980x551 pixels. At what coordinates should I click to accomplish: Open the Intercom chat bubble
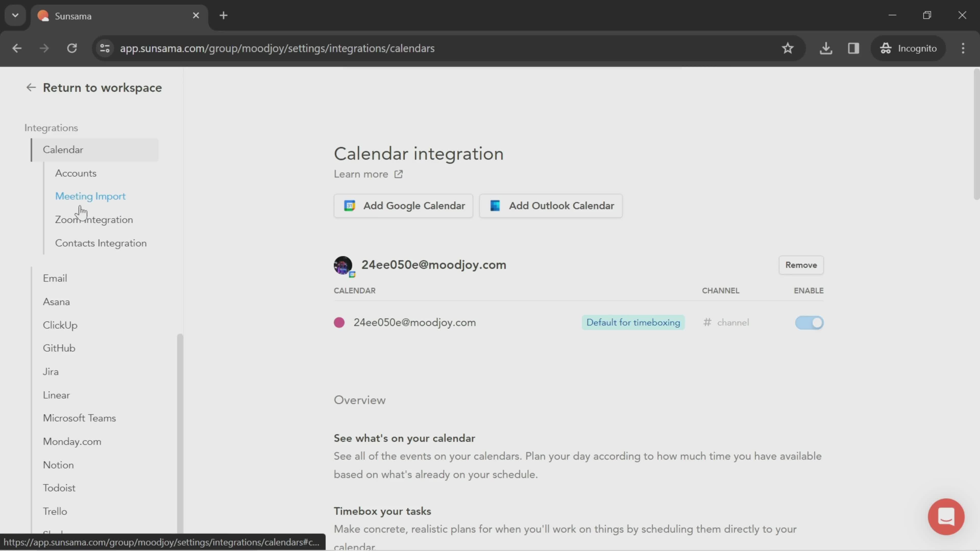pyautogui.click(x=946, y=516)
